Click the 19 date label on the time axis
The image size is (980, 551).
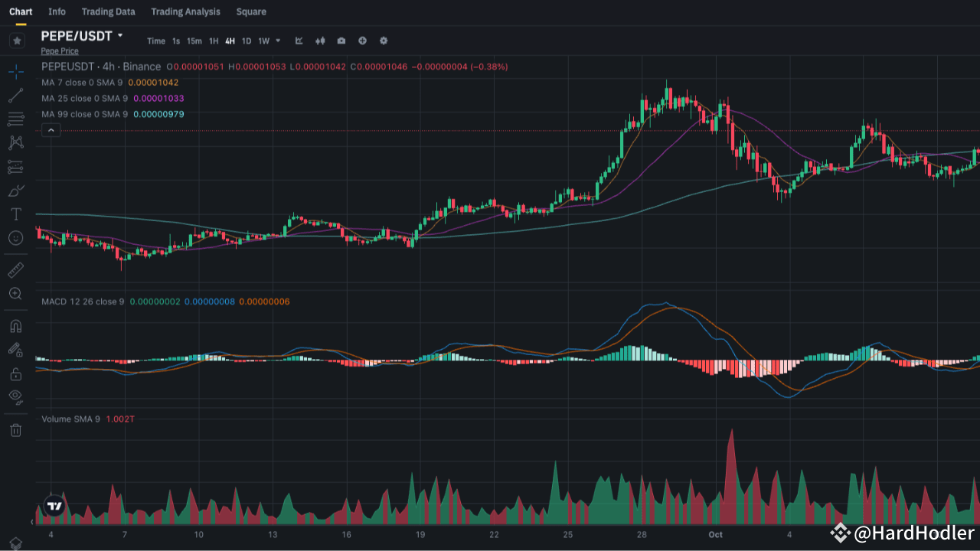coord(420,534)
